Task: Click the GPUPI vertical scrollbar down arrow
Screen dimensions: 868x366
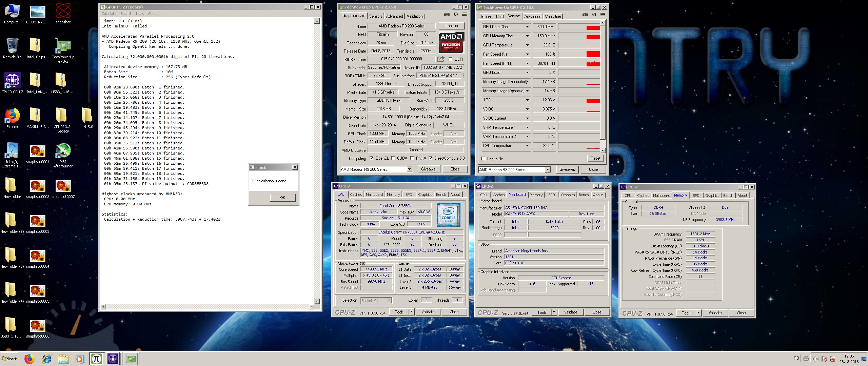Action: 317,301
